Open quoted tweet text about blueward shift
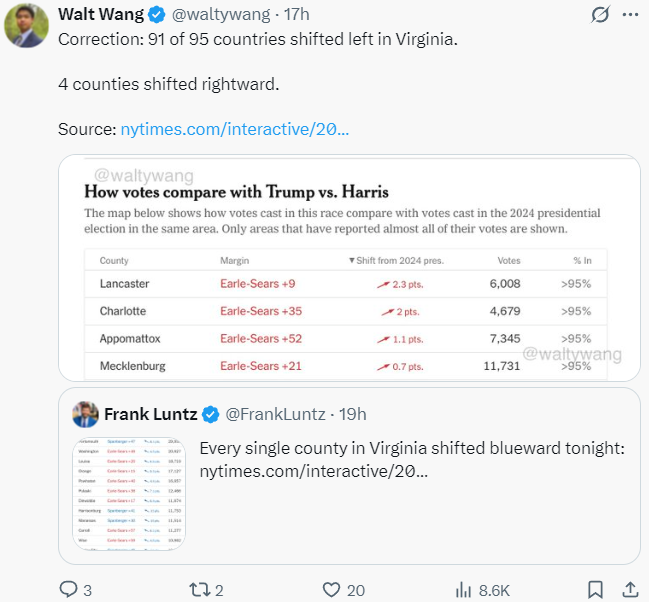The image size is (649, 602). (412, 459)
